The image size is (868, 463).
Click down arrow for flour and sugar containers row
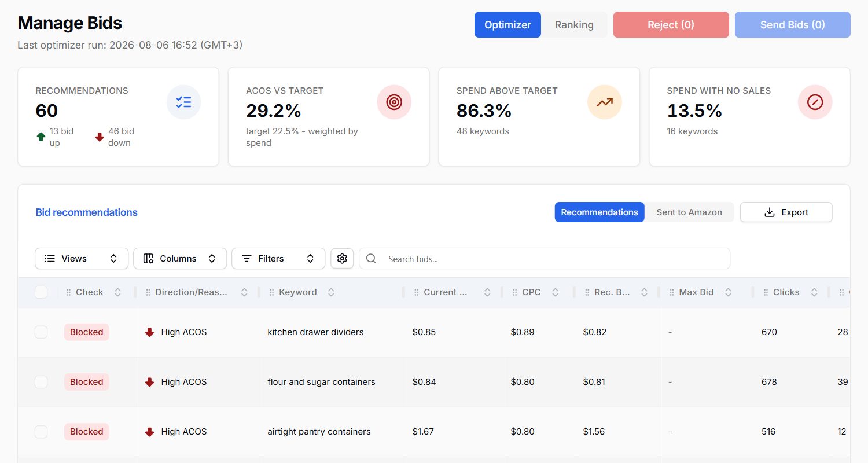tap(149, 382)
